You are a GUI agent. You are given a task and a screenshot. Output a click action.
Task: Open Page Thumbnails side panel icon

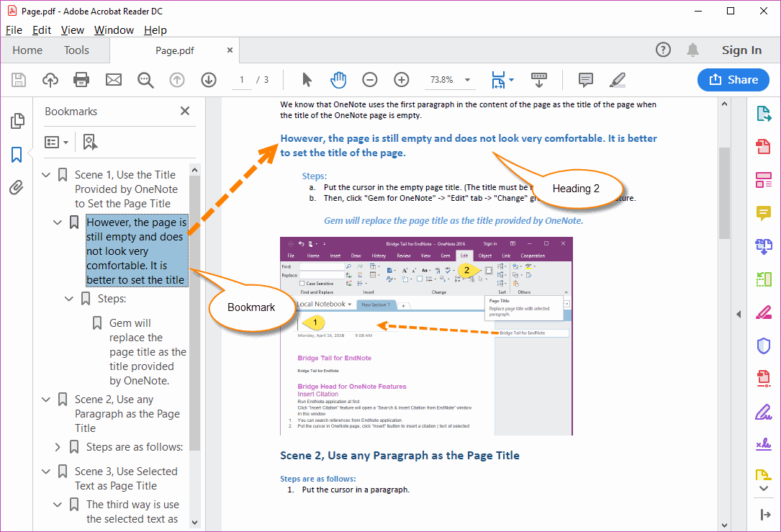pos(17,120)
